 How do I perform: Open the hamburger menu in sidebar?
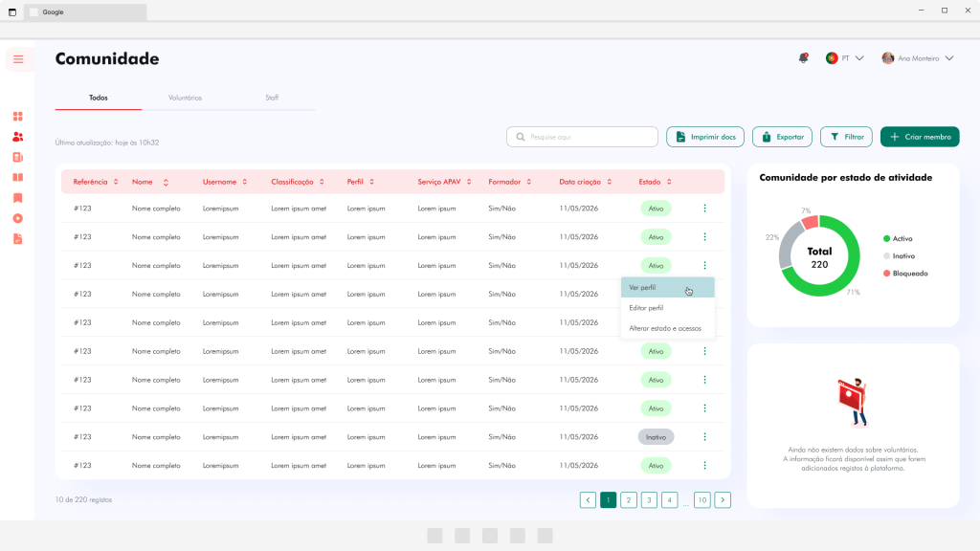point(18,59)
